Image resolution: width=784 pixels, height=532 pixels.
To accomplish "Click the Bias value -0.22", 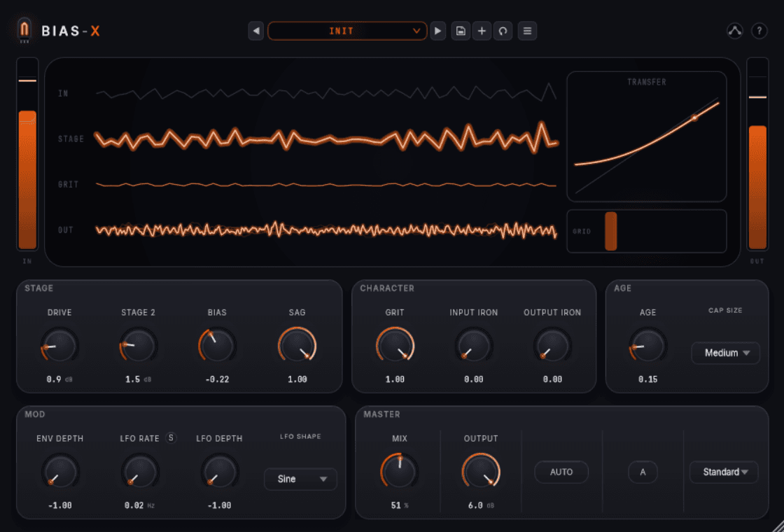I will (x=217, y=379).
